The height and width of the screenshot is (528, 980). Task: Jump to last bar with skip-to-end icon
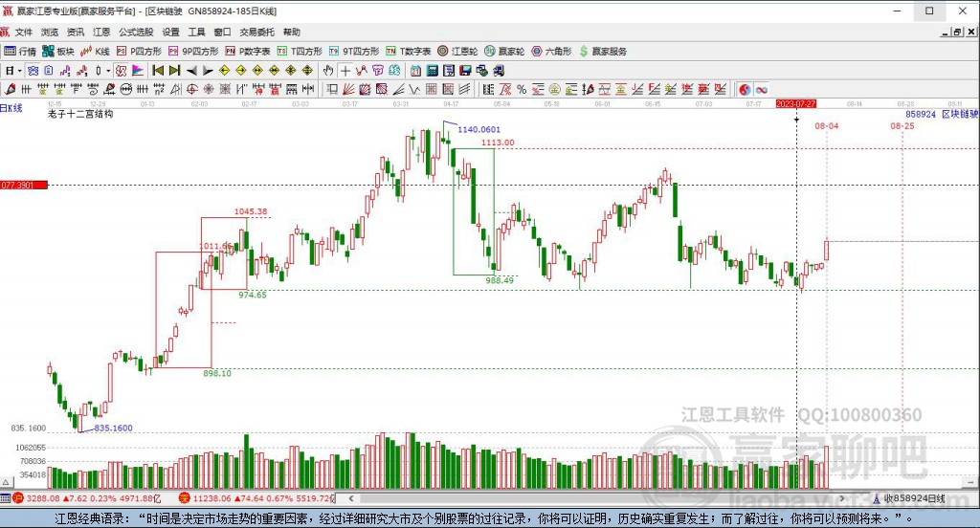(x=174, y=71)
